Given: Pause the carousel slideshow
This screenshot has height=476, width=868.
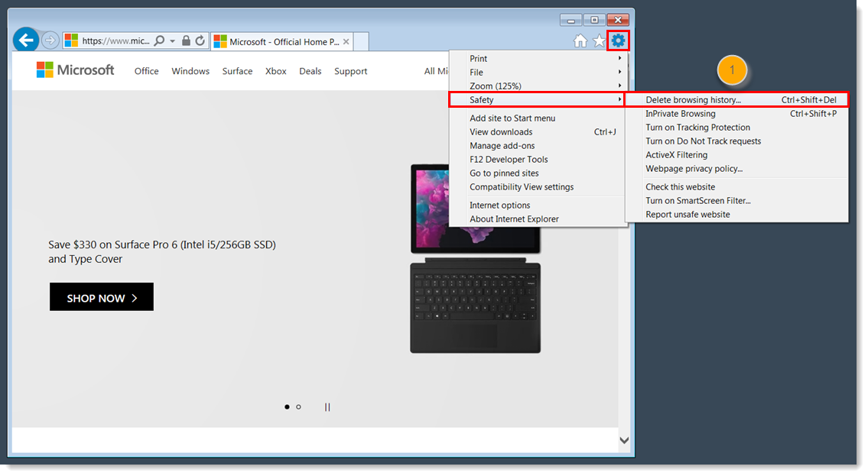Looking at the screenshot, I should coord(327,407).
